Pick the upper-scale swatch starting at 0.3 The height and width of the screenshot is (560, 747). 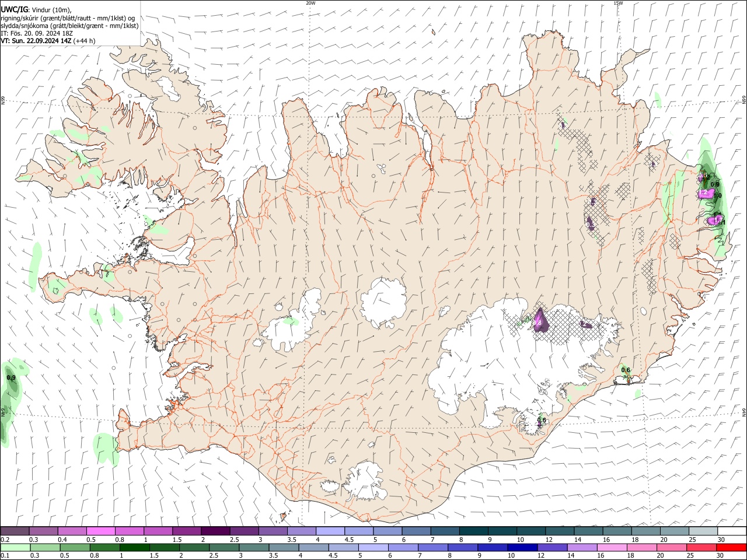click(43, 531)
